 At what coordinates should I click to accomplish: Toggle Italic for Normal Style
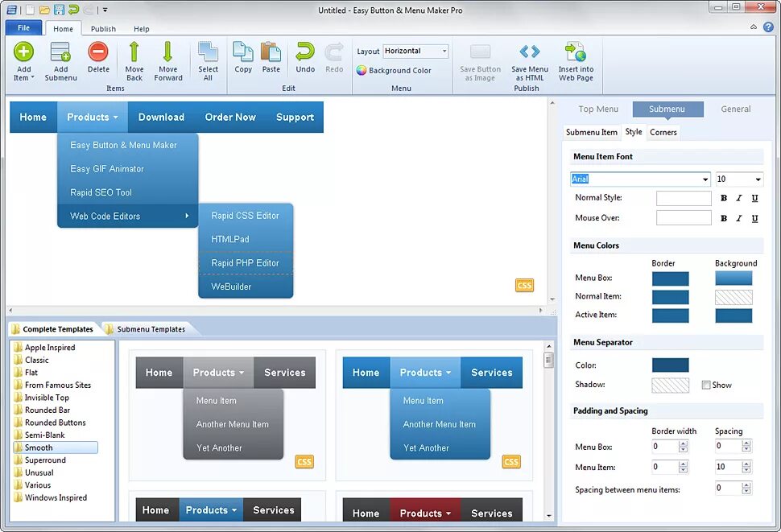point(739,198)
